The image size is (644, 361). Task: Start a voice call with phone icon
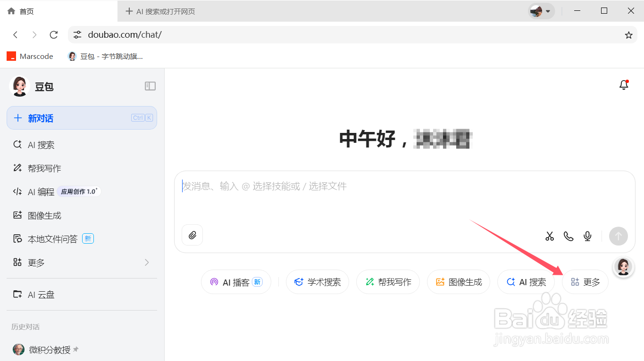[x=569, y=236]
